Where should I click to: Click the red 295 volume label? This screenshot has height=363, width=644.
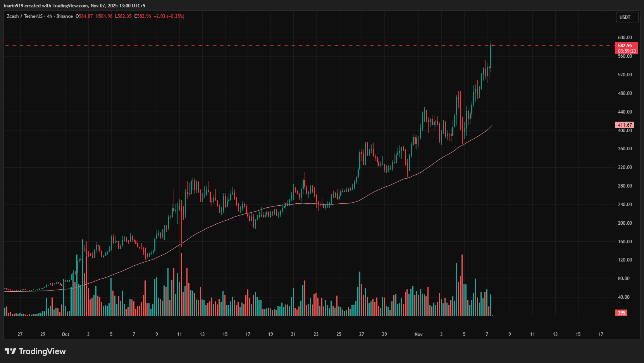(621, 313)
